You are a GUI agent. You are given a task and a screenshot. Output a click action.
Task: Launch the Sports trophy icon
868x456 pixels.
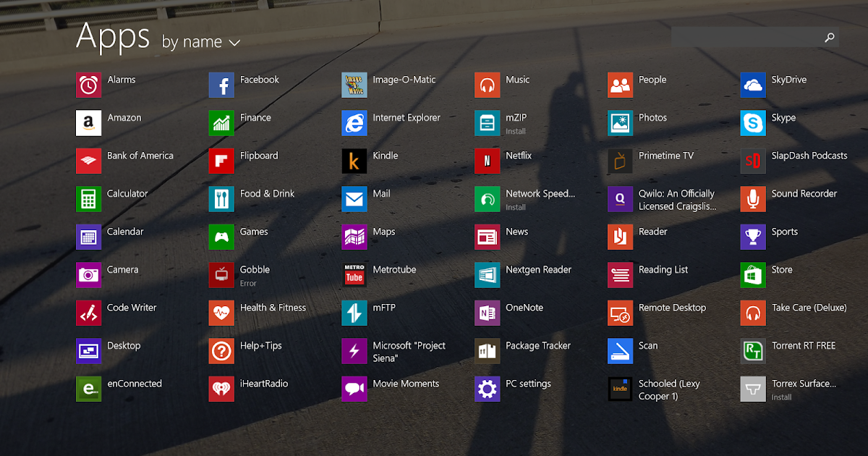(753, 237)
